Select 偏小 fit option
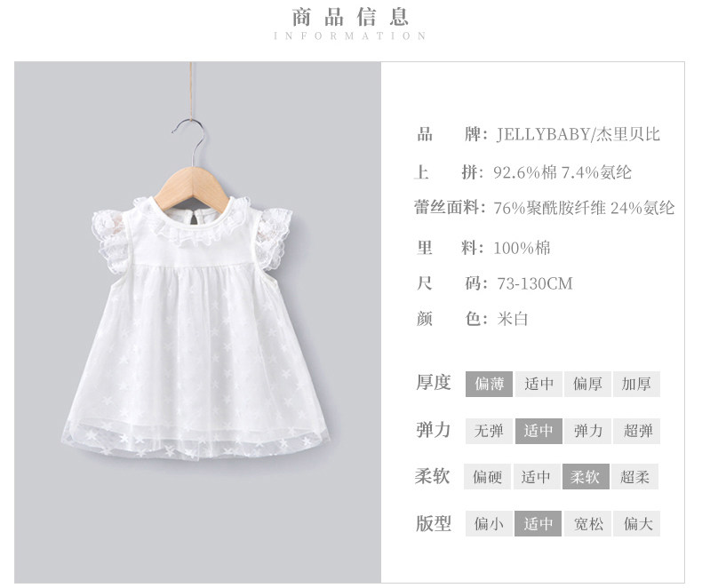Image resolution: width=702 pixels, height=588 pixels. click(x=489, y=523)
